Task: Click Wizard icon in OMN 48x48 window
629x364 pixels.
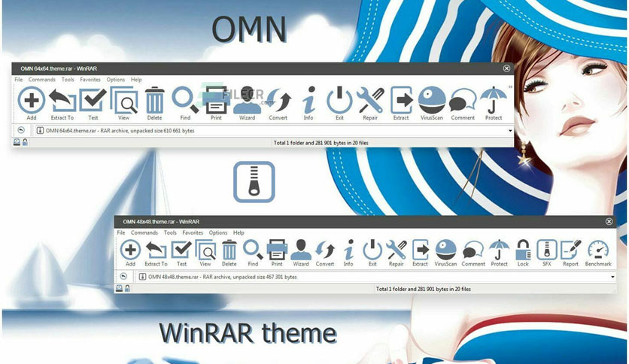Action: click(301, 250)
